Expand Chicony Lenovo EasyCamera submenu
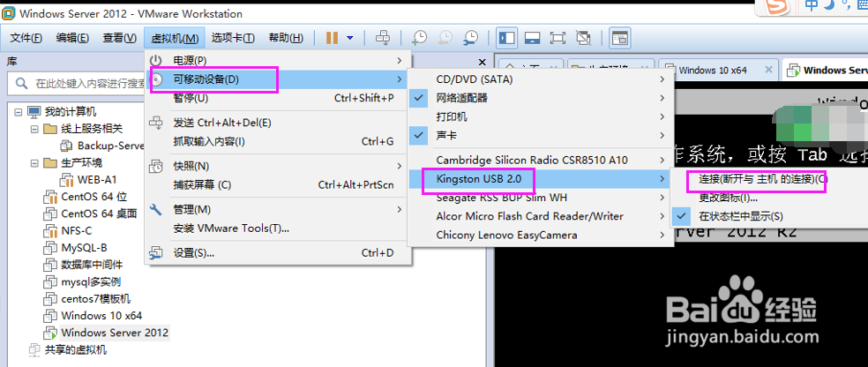868x367 pixels. (x=540, y=236)
